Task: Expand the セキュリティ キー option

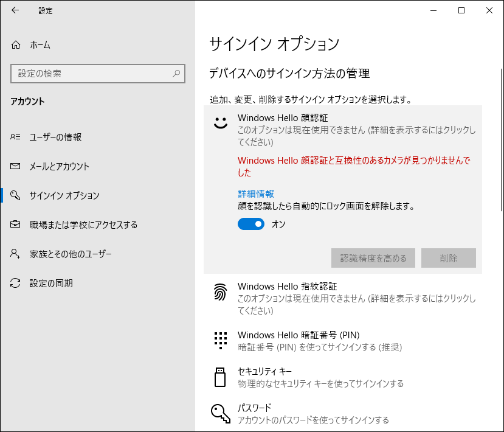Action: point(343,377)
